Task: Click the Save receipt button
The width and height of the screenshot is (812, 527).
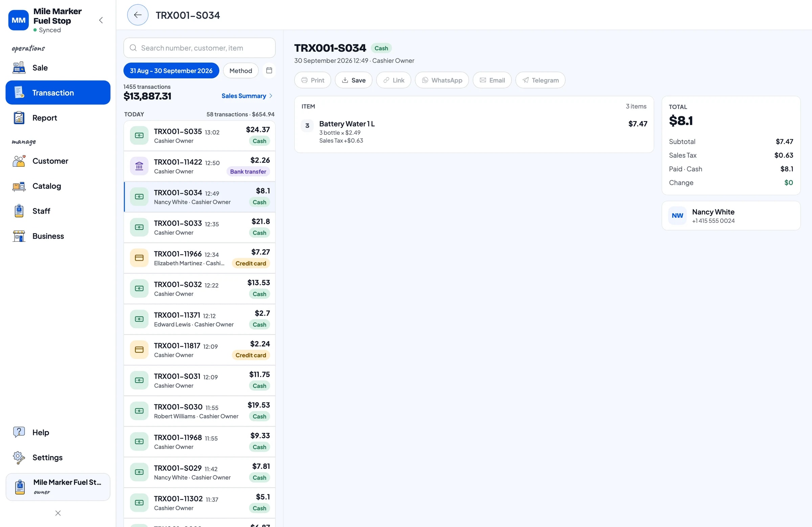Action: coord(354,80)
